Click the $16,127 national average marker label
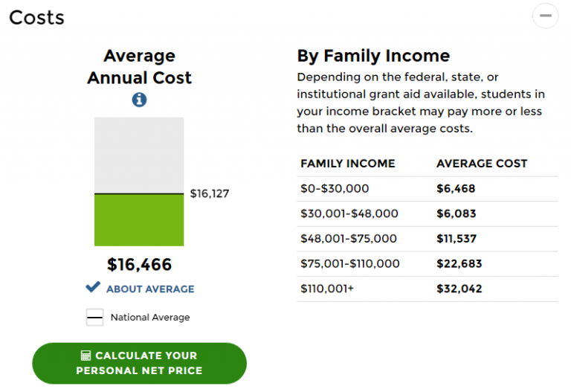 (x=210, y=193)
